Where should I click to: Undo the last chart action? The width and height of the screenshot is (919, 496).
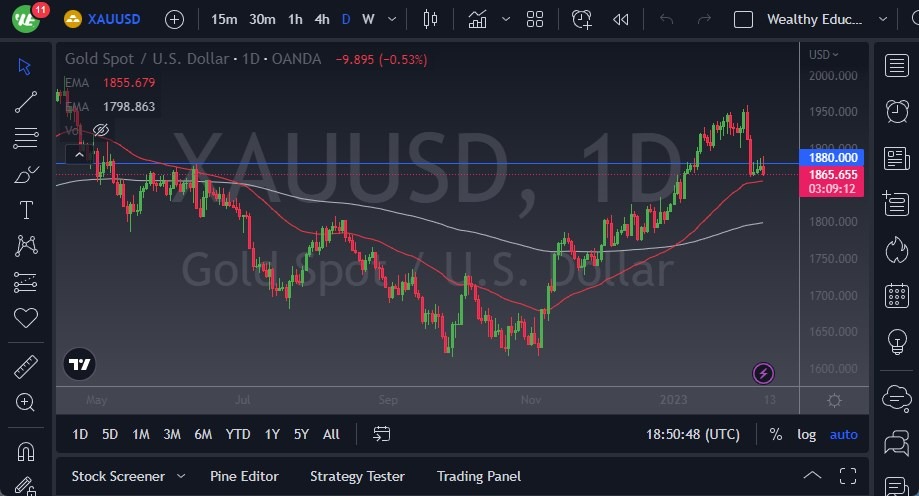666,19
